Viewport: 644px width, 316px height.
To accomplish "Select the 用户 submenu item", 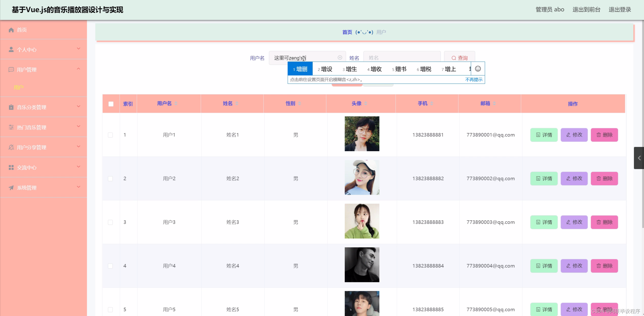I will pyautogui.click(x=19, y=88).
